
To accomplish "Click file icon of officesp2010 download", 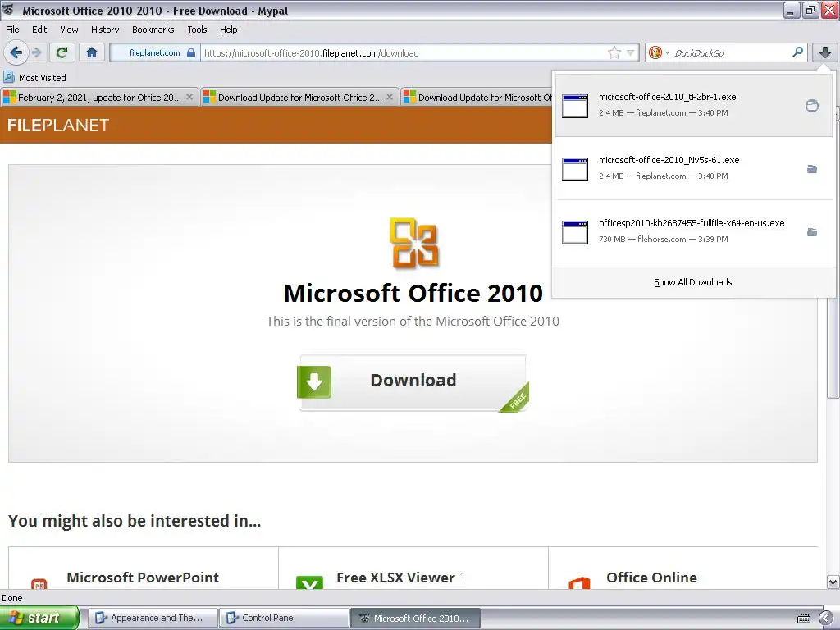I will click(575, 232).
